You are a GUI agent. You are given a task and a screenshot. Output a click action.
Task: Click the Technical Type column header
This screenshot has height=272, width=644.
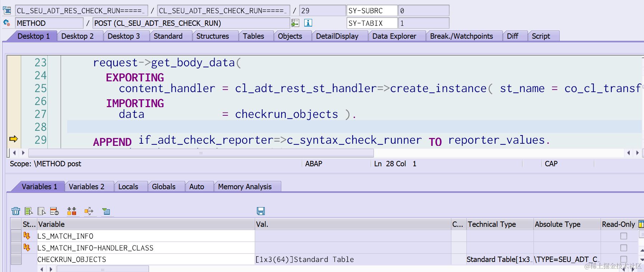coord(500,224)
